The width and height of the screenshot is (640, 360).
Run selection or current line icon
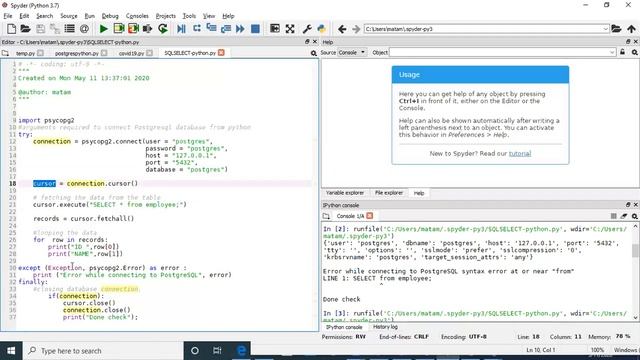click(x=147, y=29)
